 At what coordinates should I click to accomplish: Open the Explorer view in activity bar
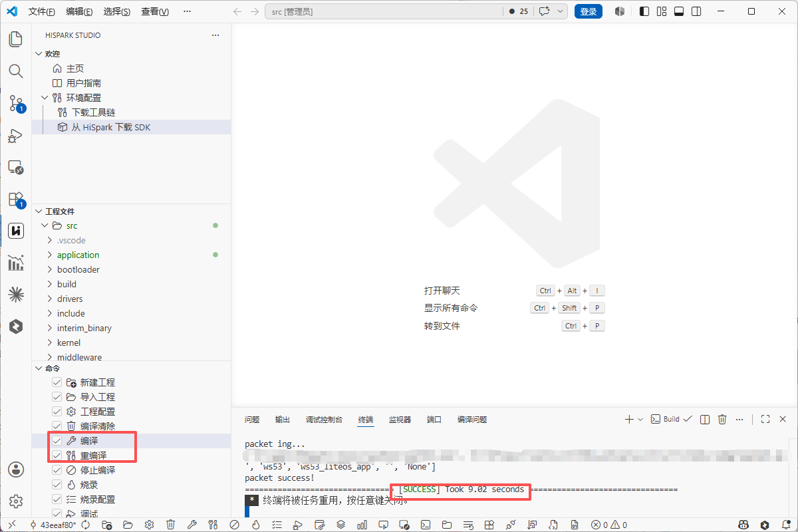coord(16,39)
